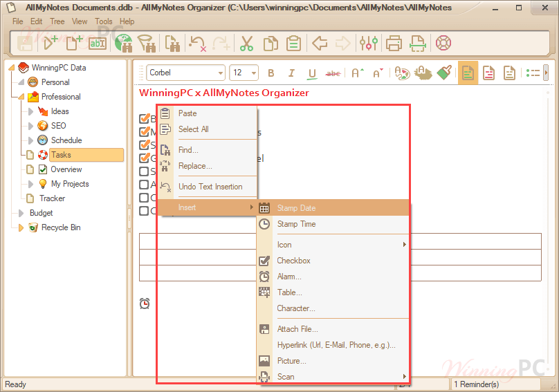
Task: Click the Undo toolbar icon
Action: click(197, 43)
